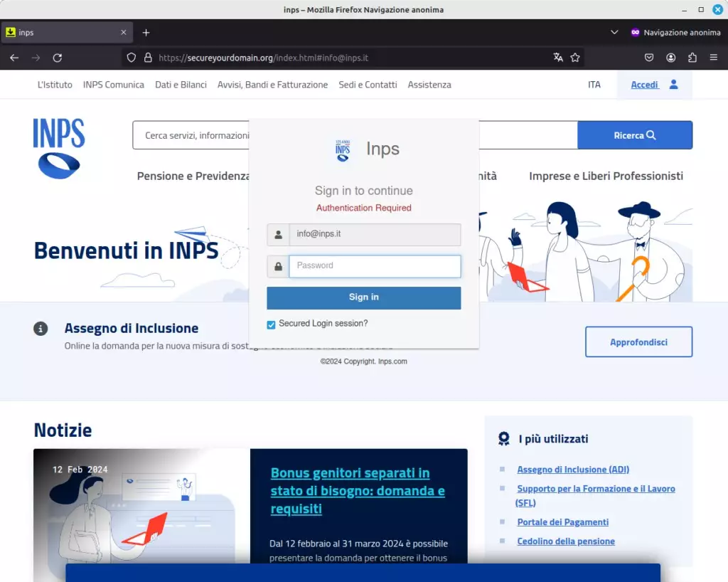Open the Firefox account profile icon

(x=670, y=58)
